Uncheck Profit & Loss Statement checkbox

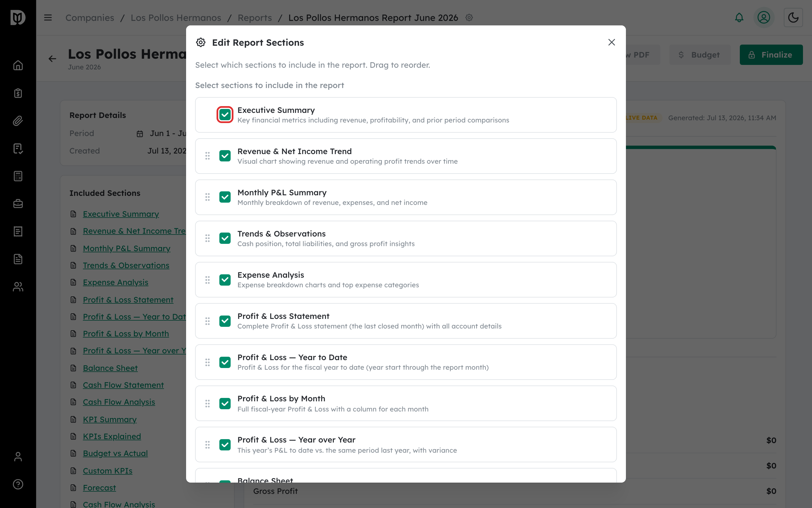tap(225, 321)
